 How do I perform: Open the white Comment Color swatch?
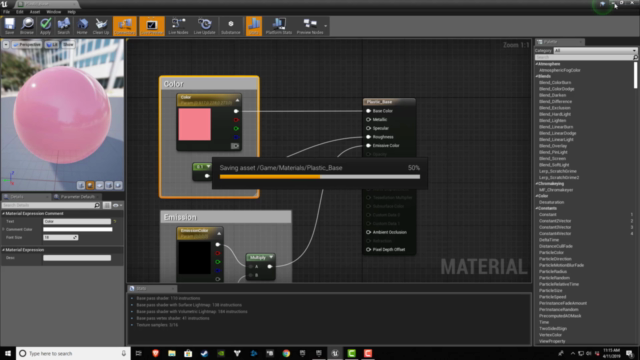point(78,229)
